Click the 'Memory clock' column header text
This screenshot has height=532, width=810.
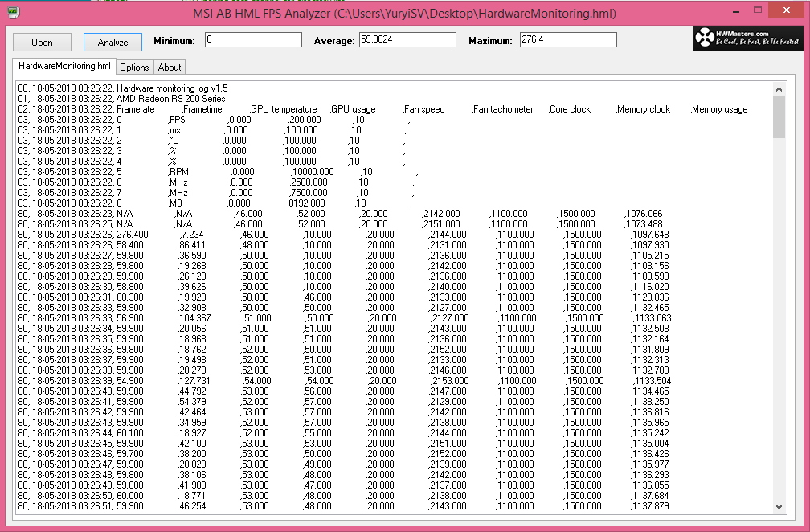click(643, 109)
